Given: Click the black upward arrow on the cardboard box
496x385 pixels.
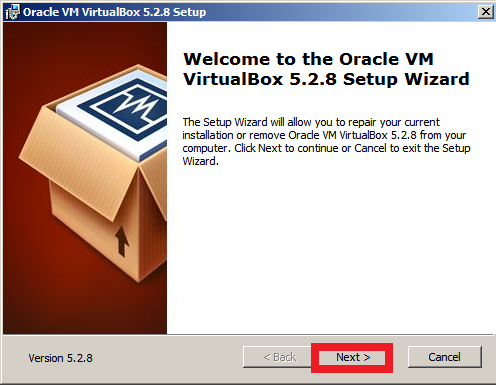Looking at the screenshot, I should tap(122, 241).
